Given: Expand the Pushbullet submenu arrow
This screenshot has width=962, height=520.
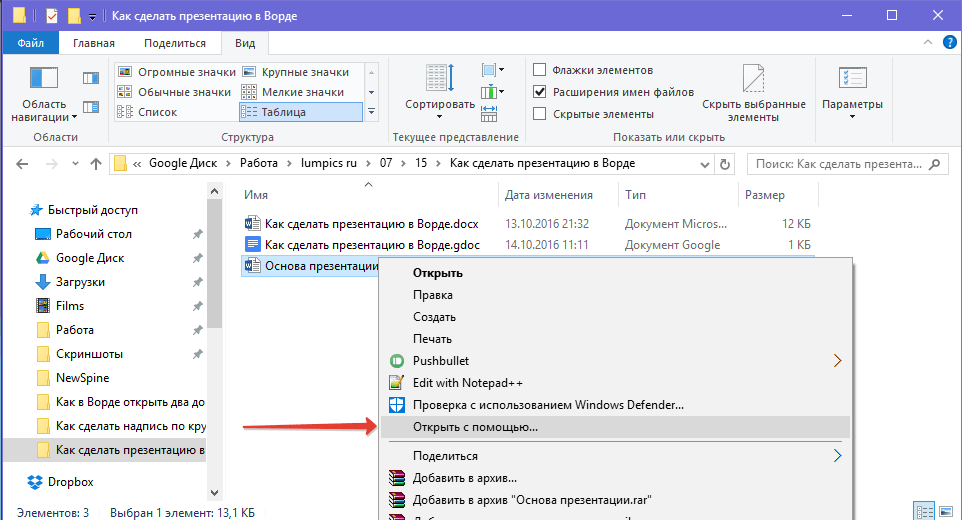Looking at the screenshot, I should pyautogui.click(x=837, y=360).
